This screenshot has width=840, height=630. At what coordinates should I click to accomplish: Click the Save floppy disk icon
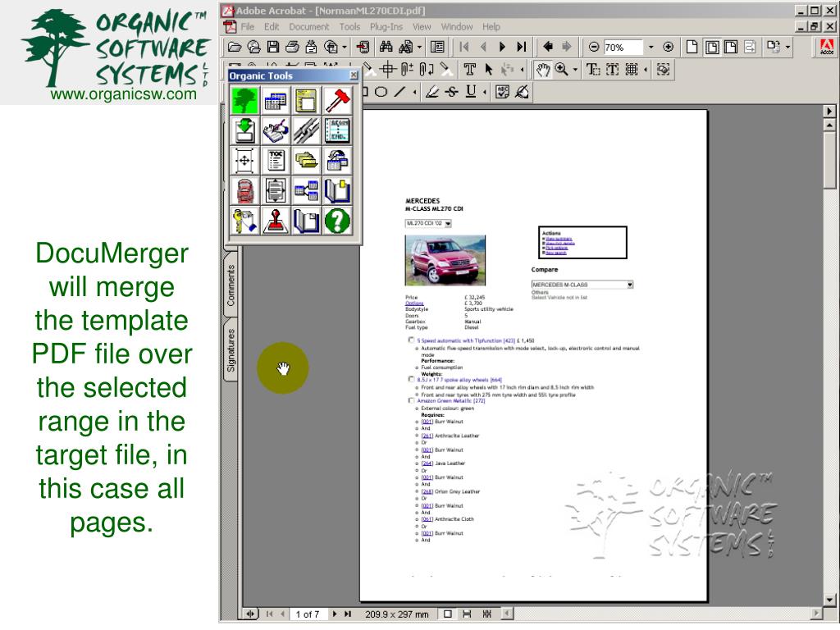tap(273, 47)
